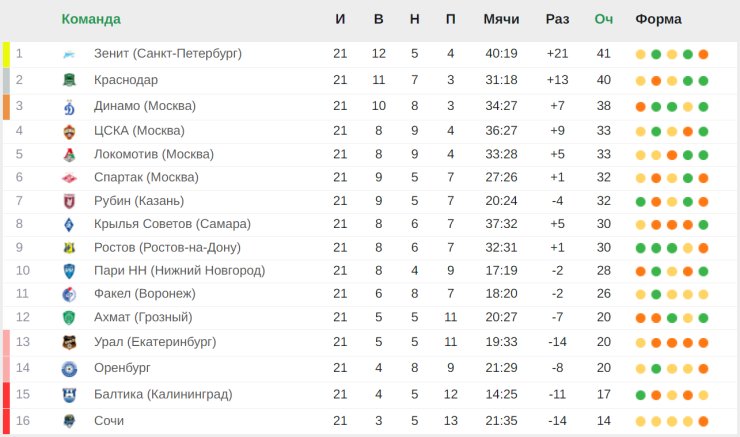Click the Спартак (Москва) diamond logo
Viewport: 740px width, 437px height.
[x=69, y=178]
